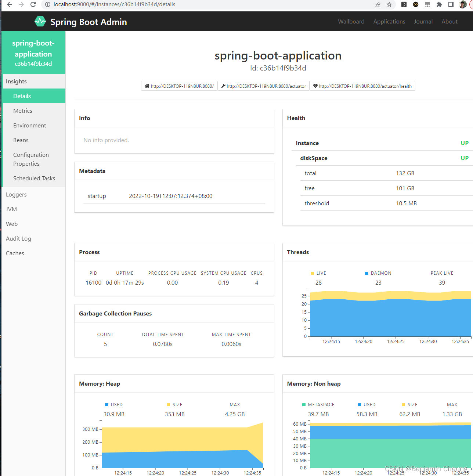
Task: Open the Wallboard nav item
Action: tap(351, 21)
